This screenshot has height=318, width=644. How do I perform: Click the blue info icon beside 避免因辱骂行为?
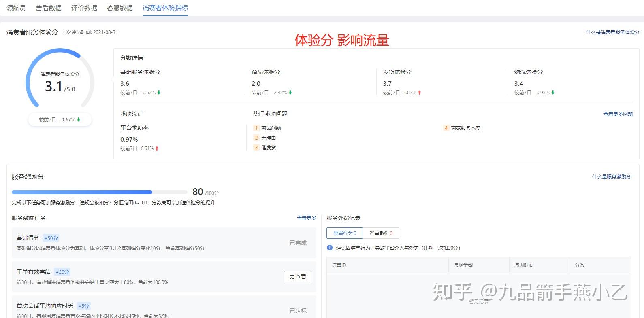(x=330, y=248)
